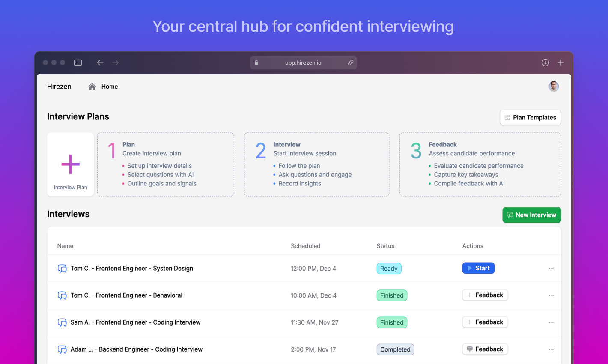Open Tom C. - Frontend Engineer - Systen Design
The image size is (608, 364).
pos(132,269)
